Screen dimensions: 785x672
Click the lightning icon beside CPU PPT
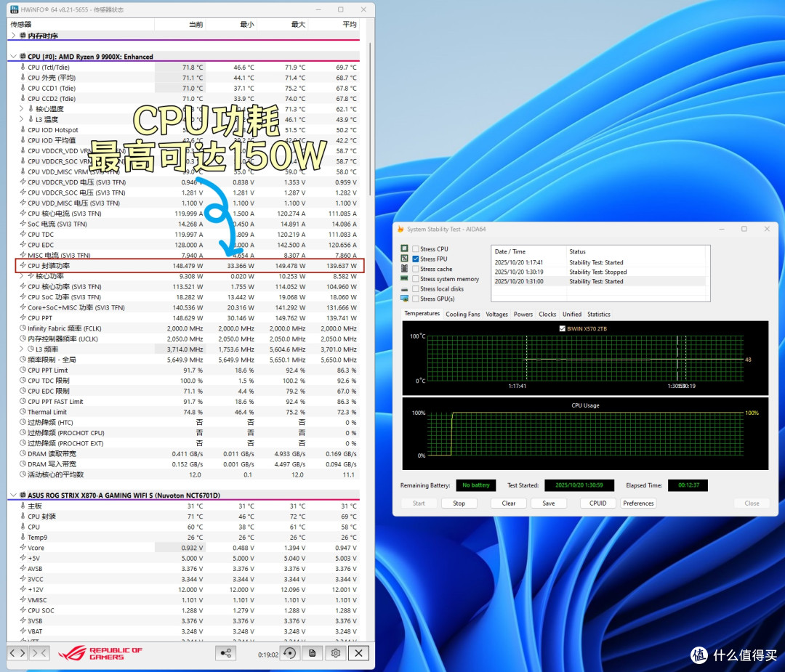[23, 317]
